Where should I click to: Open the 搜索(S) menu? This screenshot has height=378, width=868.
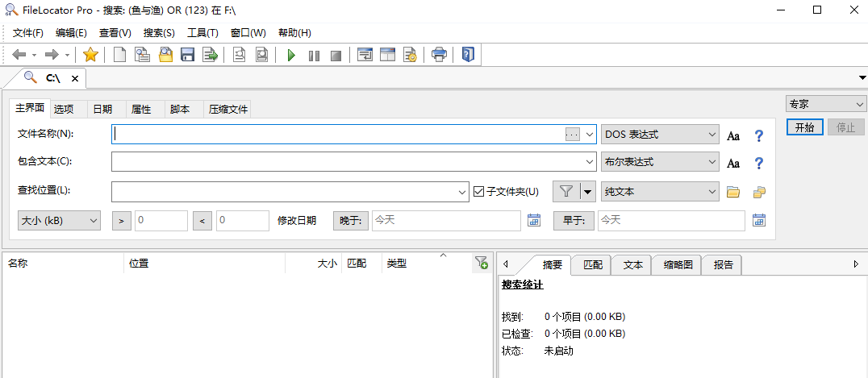click(159, 33)
